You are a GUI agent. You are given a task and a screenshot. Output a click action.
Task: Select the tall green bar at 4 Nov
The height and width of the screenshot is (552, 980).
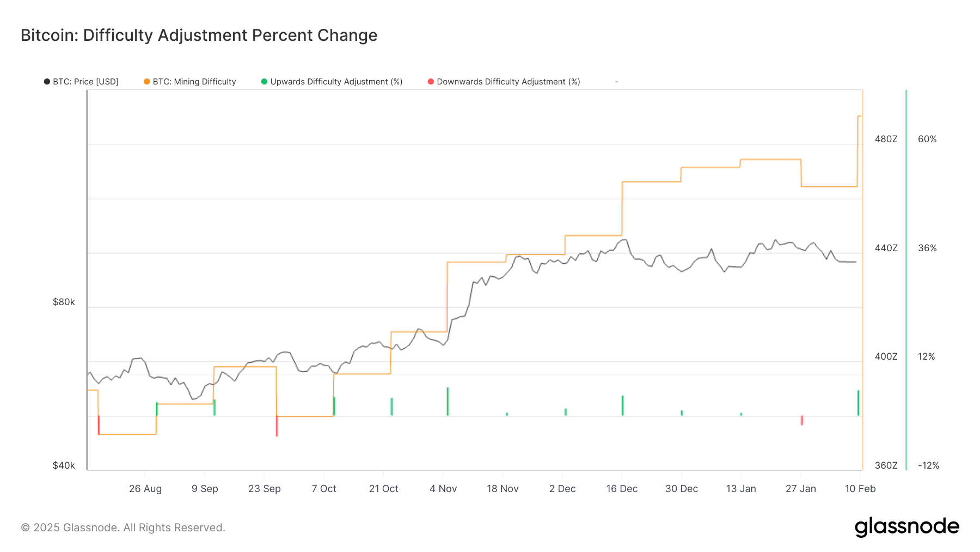point(448,402)
